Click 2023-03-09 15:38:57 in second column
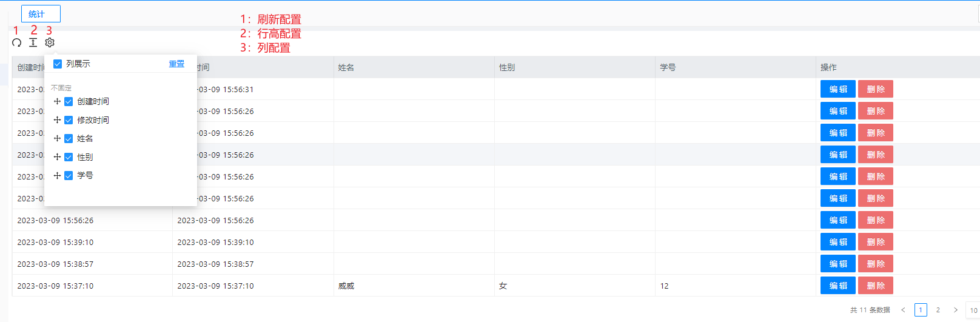This screenshot has height=322, width=980. [215, 264]
